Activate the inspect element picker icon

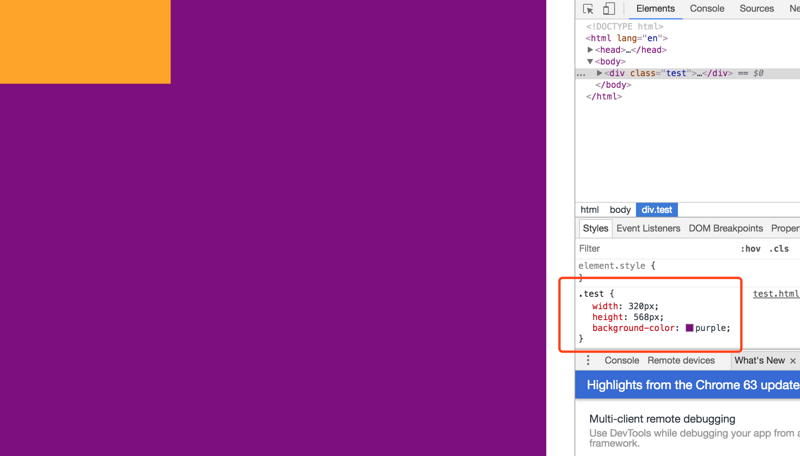pos(588,9)
